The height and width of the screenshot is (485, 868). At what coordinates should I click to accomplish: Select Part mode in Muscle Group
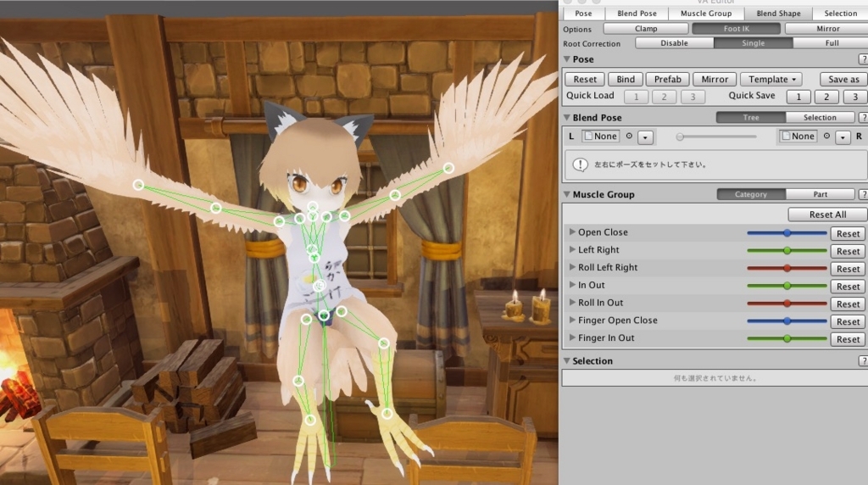point(820,194)
